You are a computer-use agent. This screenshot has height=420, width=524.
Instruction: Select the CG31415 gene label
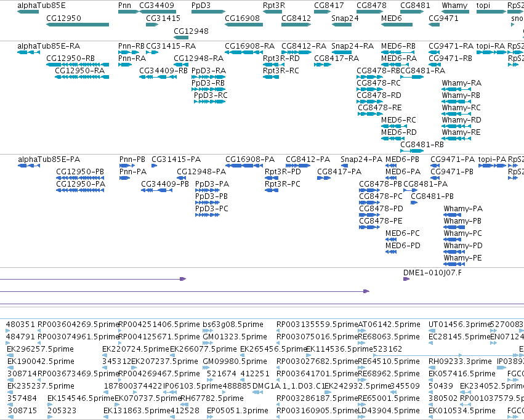163,18
